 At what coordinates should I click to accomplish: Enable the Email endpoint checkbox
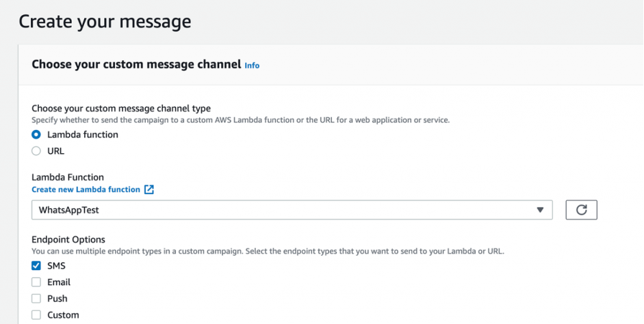pyautogui.click(x=36, y=282)
